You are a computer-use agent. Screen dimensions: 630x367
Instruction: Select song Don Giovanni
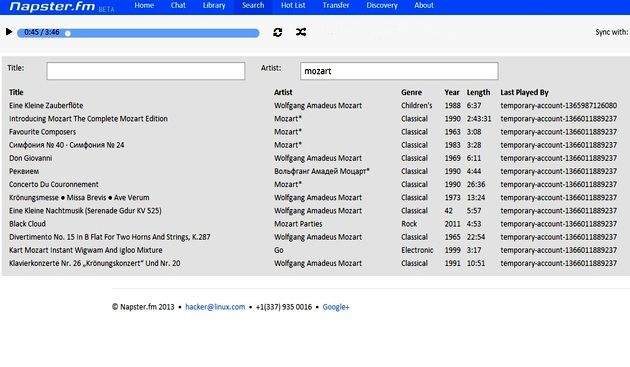(x=31, y=158)
